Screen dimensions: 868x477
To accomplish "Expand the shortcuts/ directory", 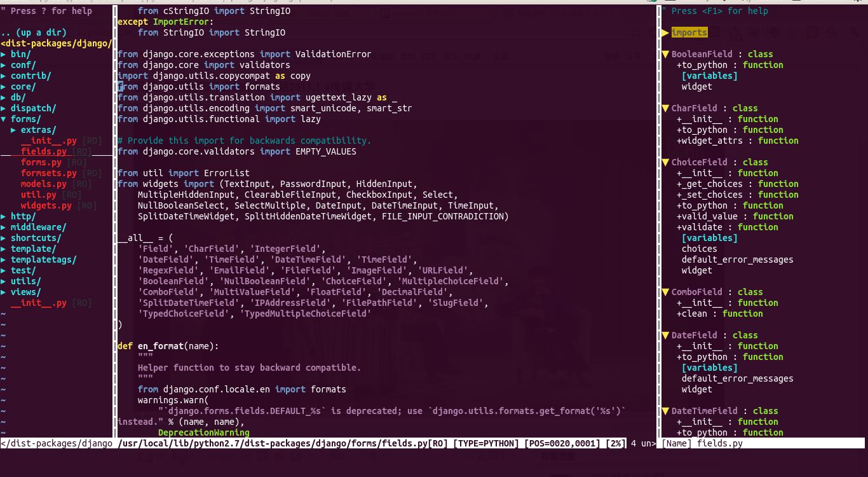I will click(4, 238).
